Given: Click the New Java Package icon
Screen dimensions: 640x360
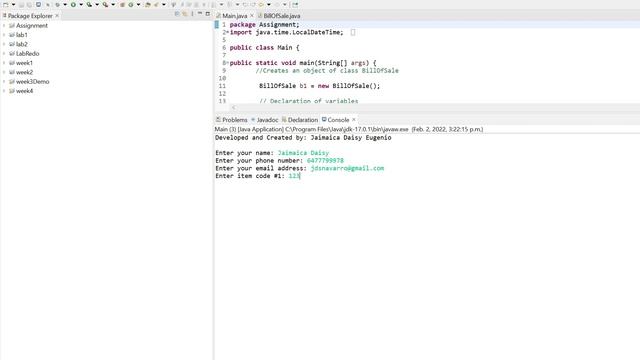Looking at the screenshot, I should tap(122, 4).
